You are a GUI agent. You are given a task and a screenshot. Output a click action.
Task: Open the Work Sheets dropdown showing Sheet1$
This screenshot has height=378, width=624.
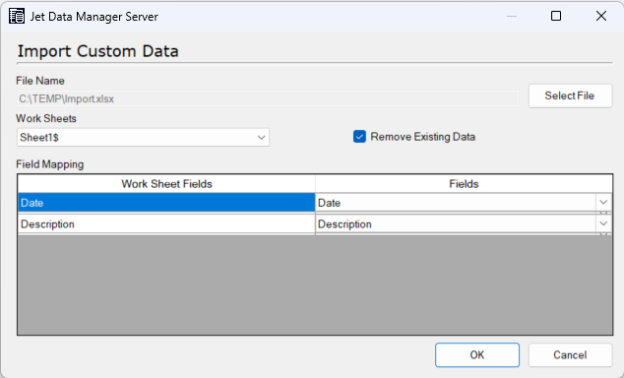[x=143, y=137]
